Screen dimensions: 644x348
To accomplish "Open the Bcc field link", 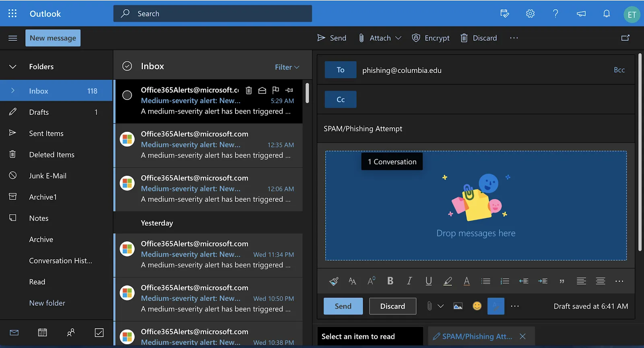I will 619,70.
